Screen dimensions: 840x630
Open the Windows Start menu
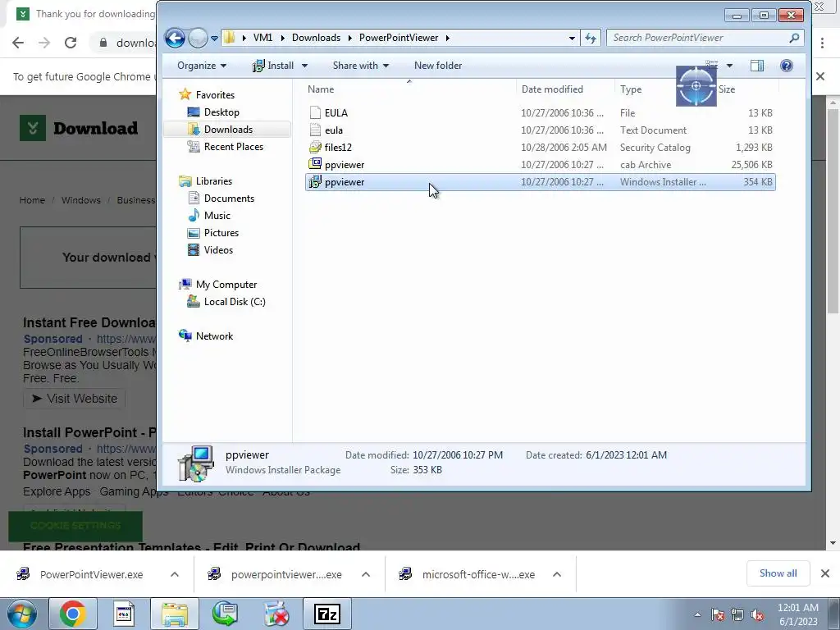(22, 614)
